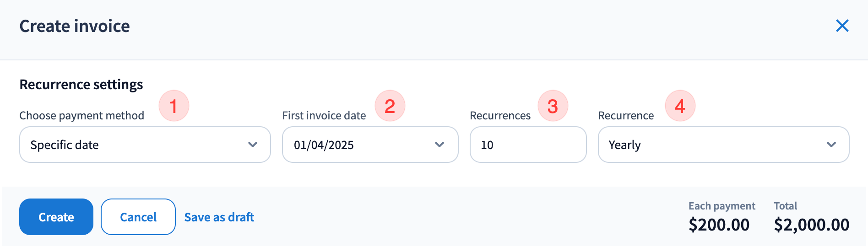Screen dimensions: 868x247
Task: Open the 'Specific date' payment method dropdown
Action: click(x=145, y=145)
